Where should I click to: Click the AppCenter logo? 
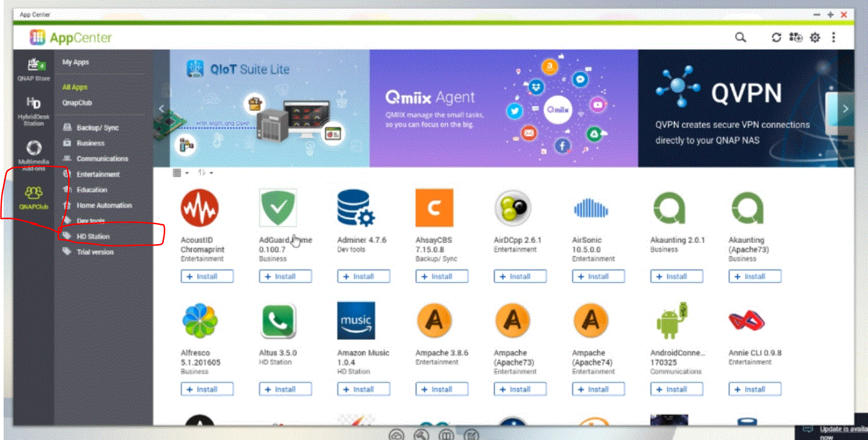tap(71, 37)
